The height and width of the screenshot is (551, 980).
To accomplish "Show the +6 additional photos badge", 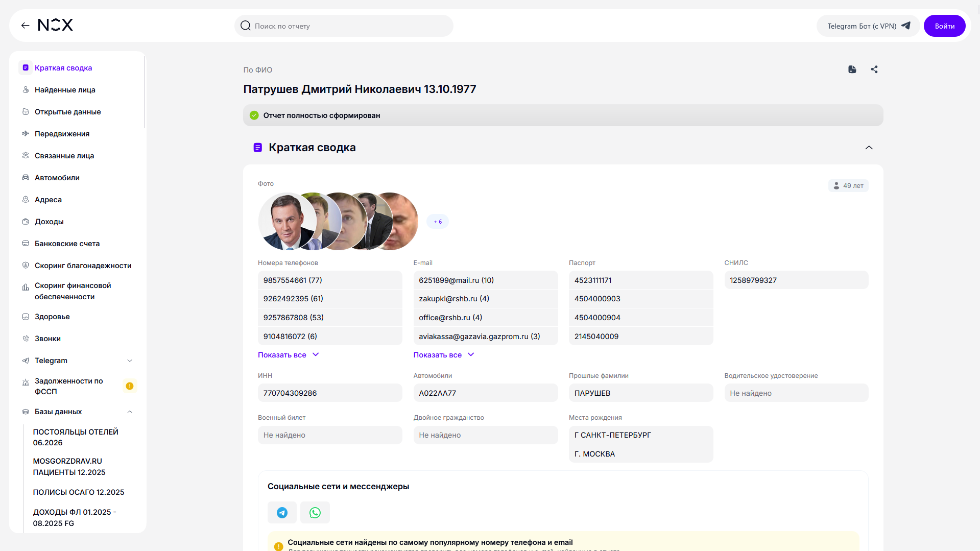I will 438,222.
